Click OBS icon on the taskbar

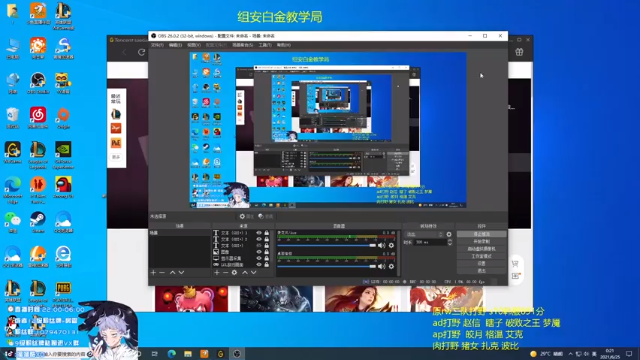click(237, 353)
